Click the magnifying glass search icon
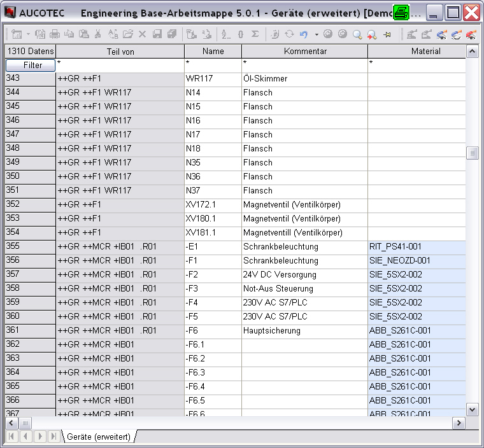Screen dimensions: 484x448 (357, 34)
